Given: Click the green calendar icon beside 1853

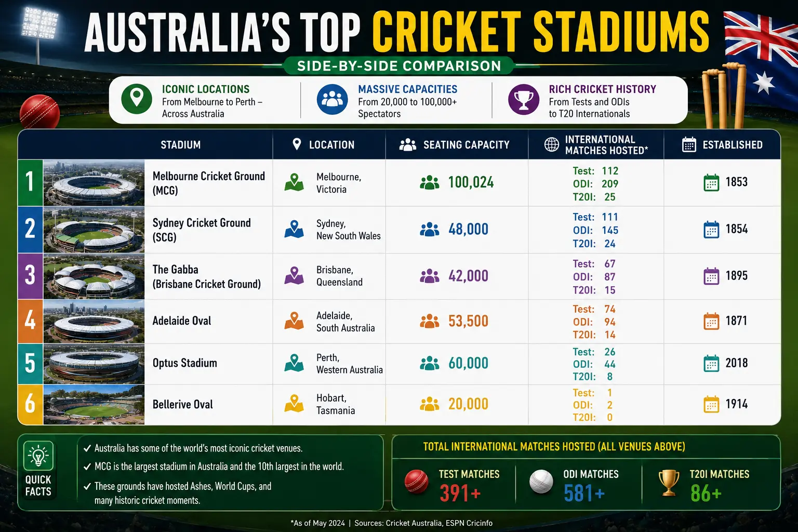Looking at the screenshot, I should (x=711, y=183).
